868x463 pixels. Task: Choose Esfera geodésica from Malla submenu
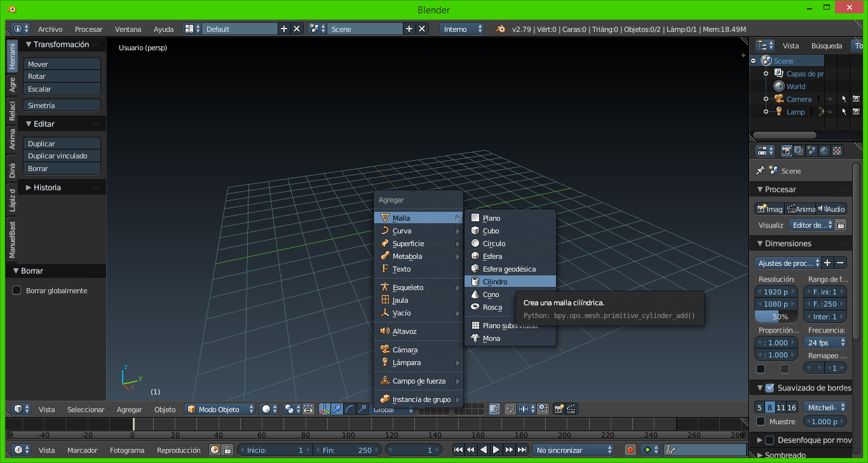coord(509,269)
